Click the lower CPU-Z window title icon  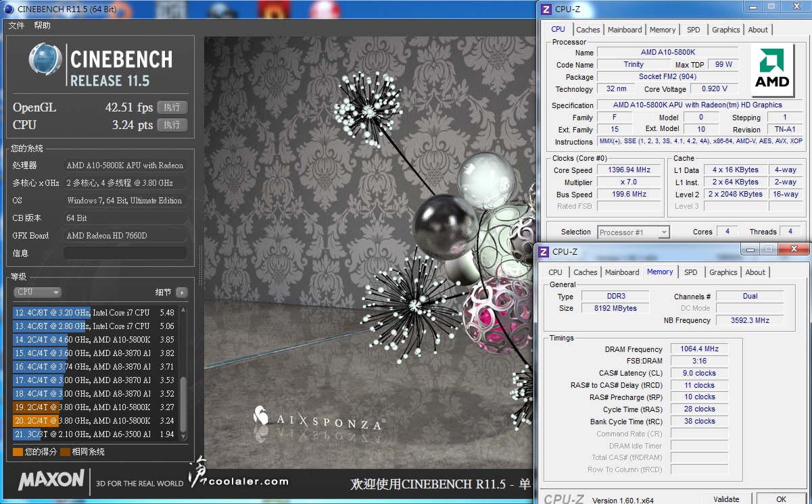pyautogui.click(x=543, y=251)
